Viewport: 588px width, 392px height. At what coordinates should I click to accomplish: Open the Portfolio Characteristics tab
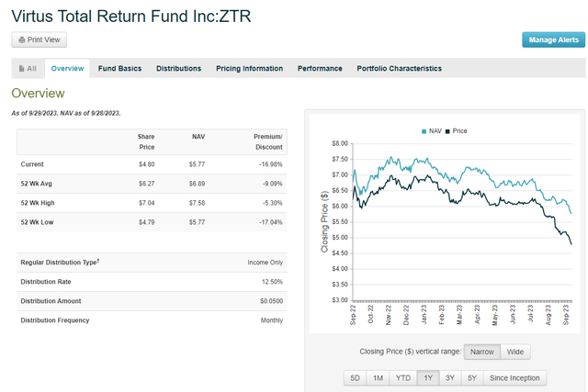(x=399, y=69)
